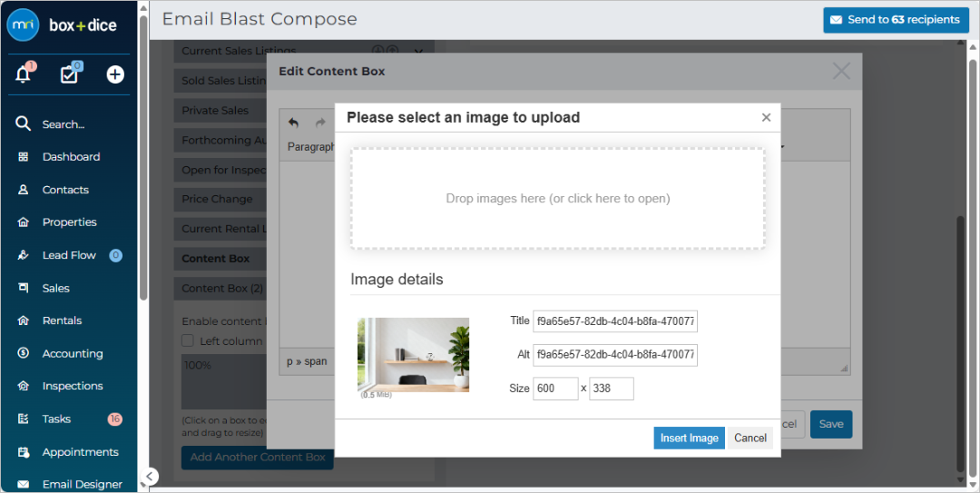Click the Properties house icon
Viewport: 980px width, 493px height.
pos(23,222)
